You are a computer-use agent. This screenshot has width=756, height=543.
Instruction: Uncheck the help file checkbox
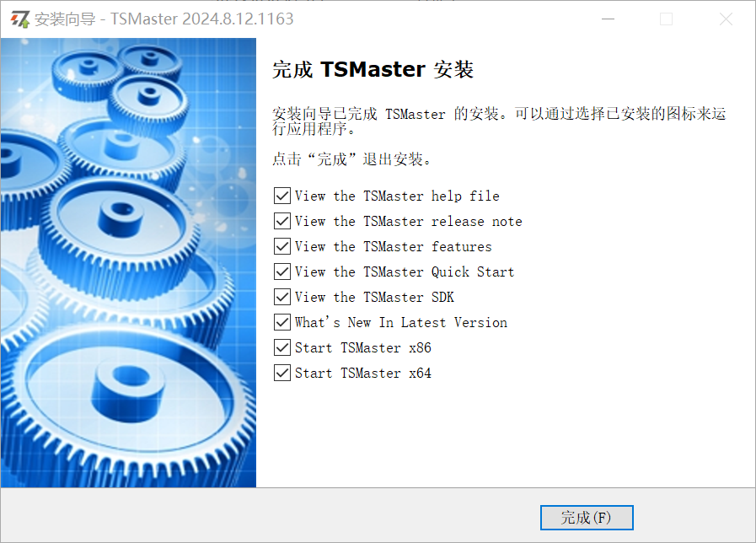(x=282, y=196)
